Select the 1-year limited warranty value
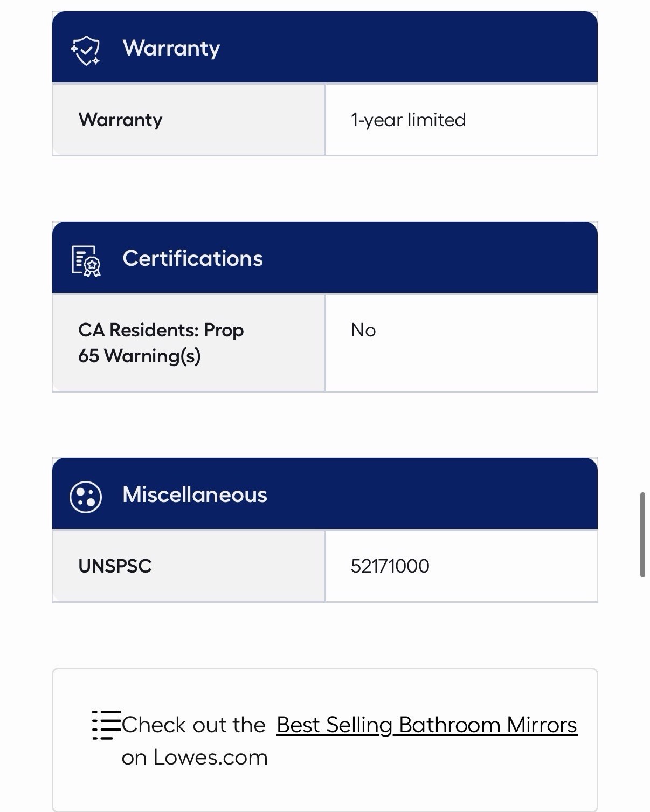650x812 pixels. (x=408, y=120)
